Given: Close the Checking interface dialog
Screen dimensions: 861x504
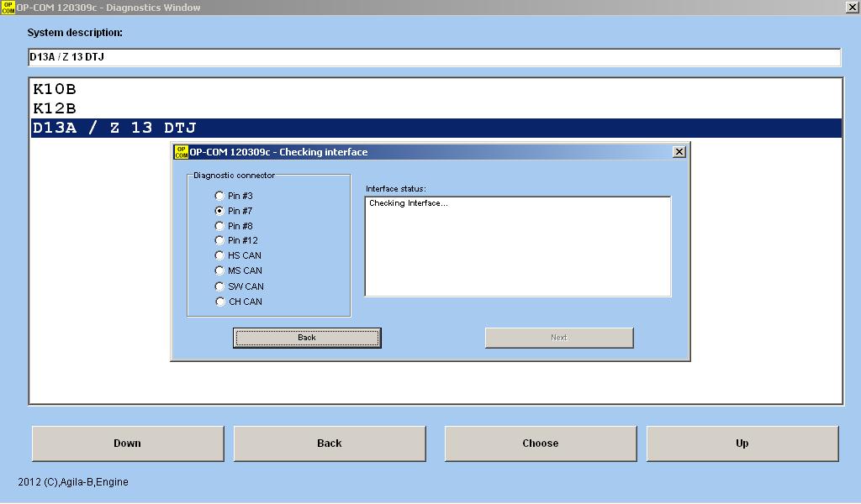Looking at the screenshot, I should click(679, 152).
